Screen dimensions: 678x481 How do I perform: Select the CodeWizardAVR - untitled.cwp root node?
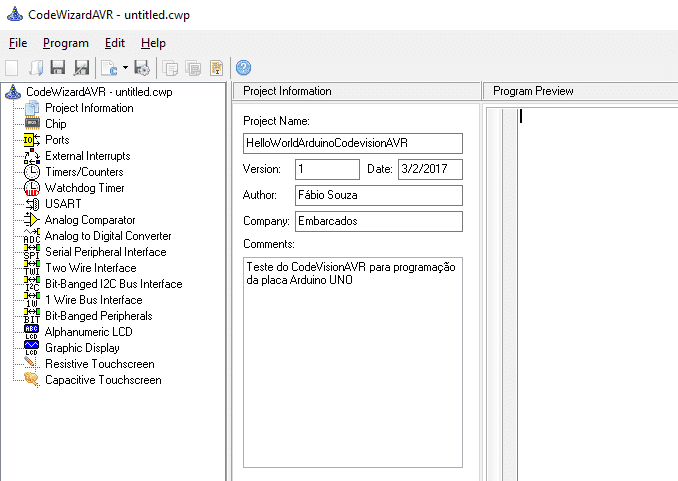tap(99, 92)
